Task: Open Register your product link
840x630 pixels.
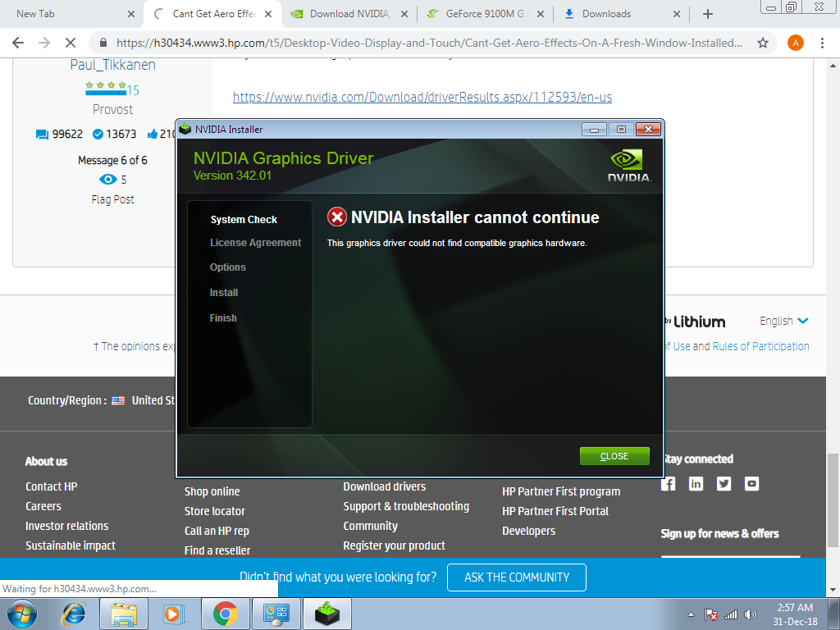Action: tap(395, 546)
